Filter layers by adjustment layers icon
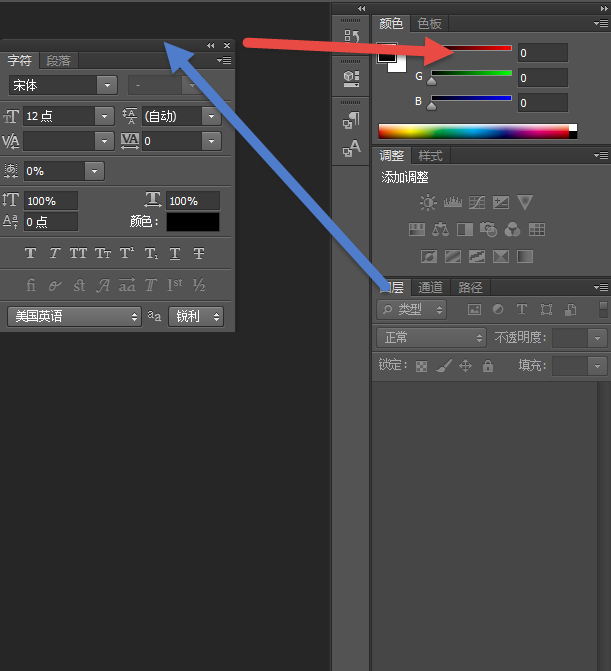Screen dimensions: 611x671 [x=498, y=309]
